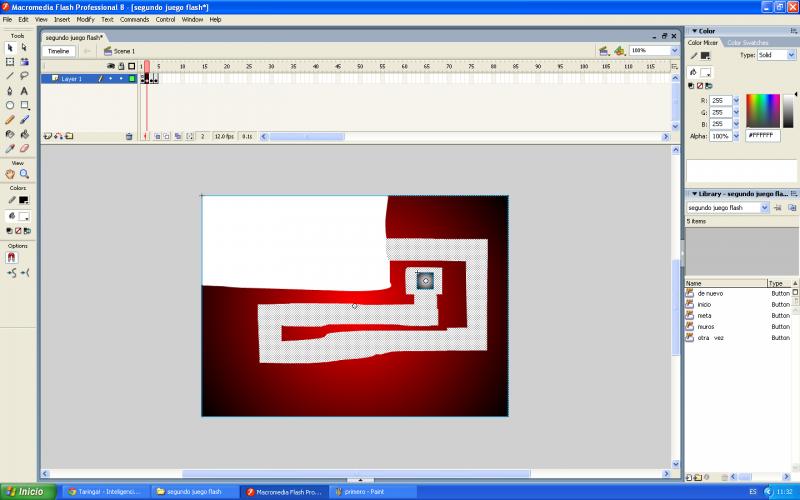The image size is (800, 500).
Task: Pick the Gradient Transform tool
Action: point(24,62)
